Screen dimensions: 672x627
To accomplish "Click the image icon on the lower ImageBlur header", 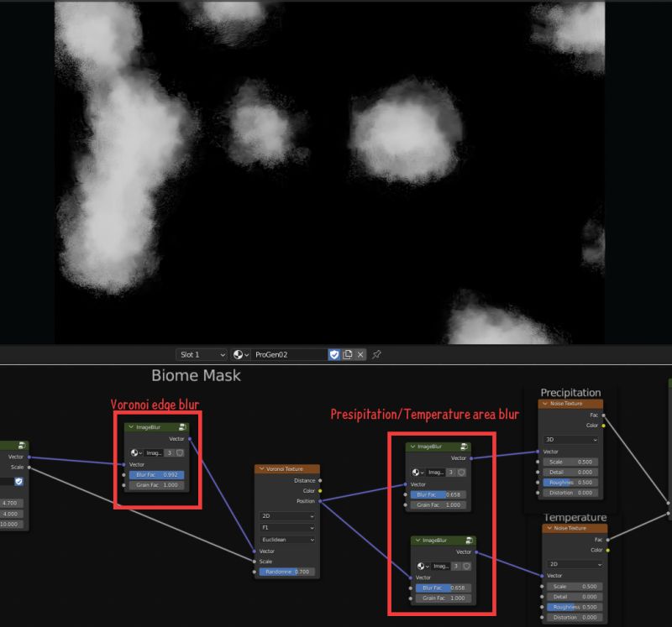I will pyautogui.click(x=469, y=539).
